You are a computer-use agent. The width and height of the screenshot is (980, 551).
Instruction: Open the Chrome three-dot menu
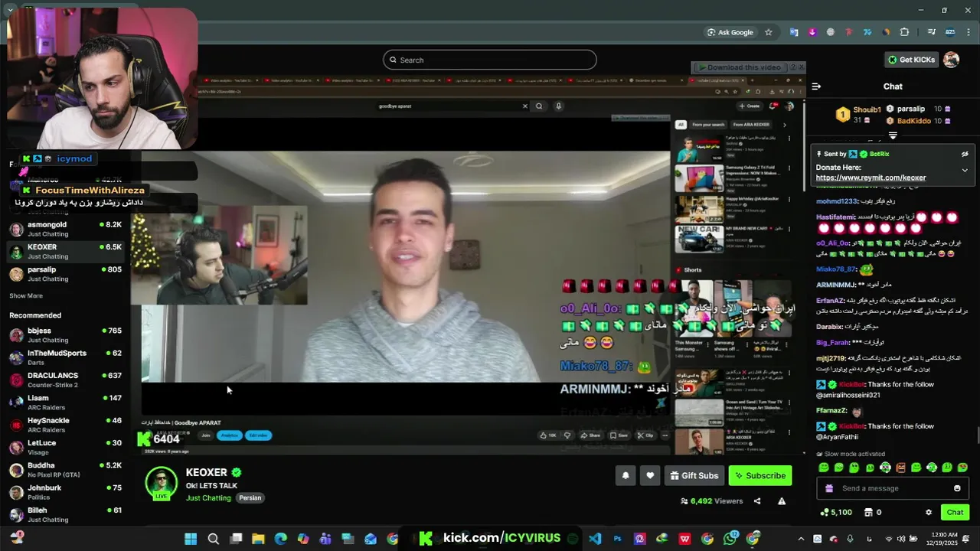coord(969,32)
